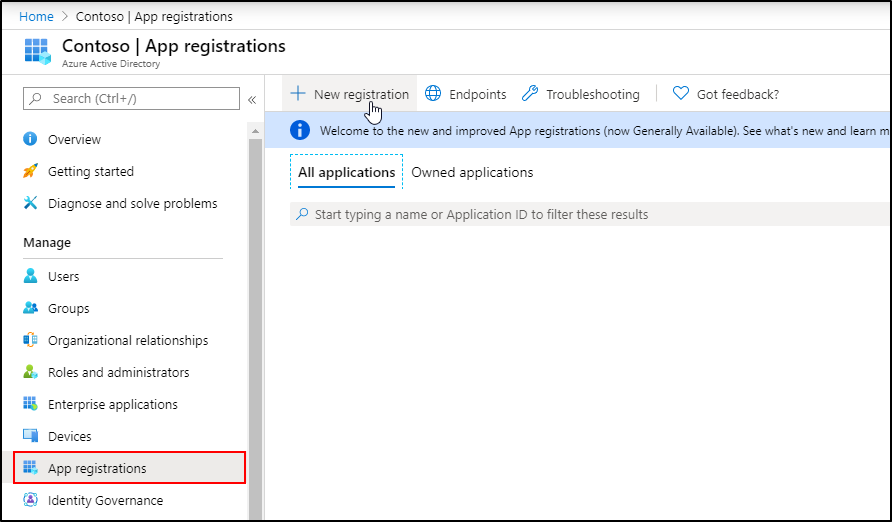Click the blue info icon in welcome banner
The height and width of the screenshot is (522, 892).
point(300,130)
